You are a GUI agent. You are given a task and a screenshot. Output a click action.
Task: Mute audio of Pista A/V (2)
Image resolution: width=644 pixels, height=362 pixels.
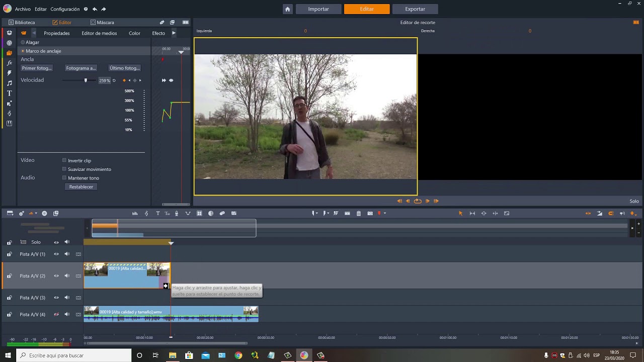click(67, 276)
